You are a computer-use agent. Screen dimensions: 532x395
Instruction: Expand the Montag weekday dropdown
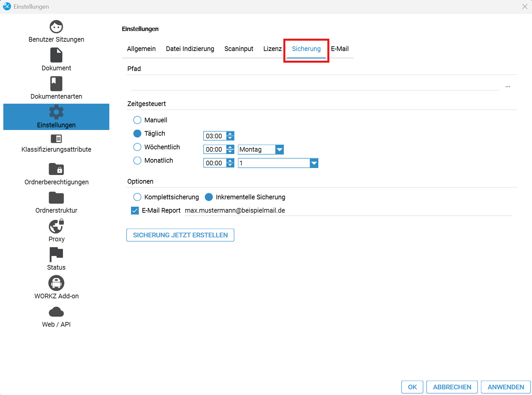(x=279, y=150)
